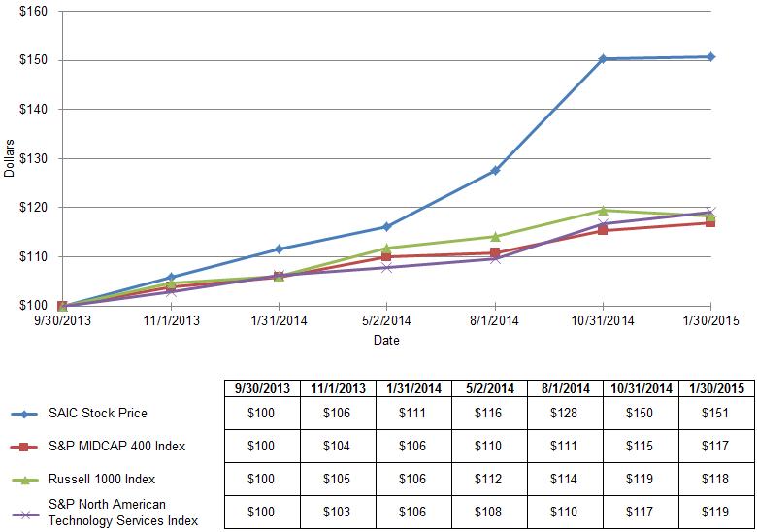Click the S&P MIDCAP 400 red square legend marker
The image size is (757, 532).
click(x=25, y=446)
